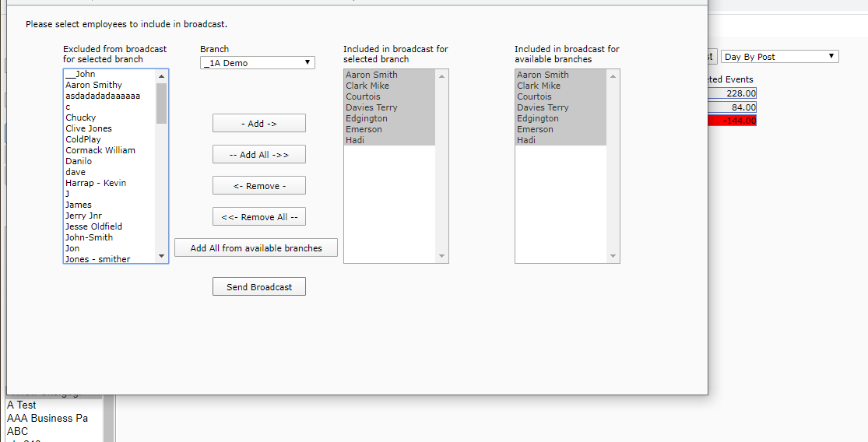
Task: Choose Jesse Oldfield from the excluded employees
Action: pos(93,226)
